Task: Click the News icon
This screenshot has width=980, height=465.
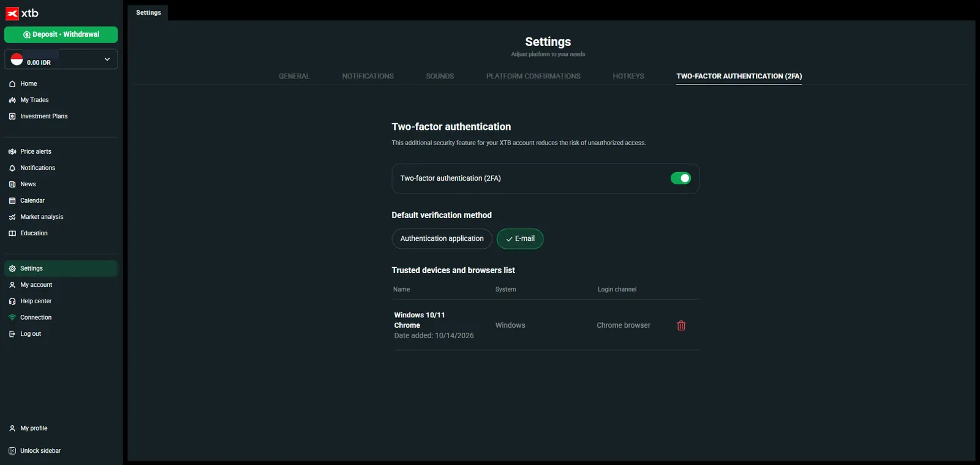Action: 12,184
